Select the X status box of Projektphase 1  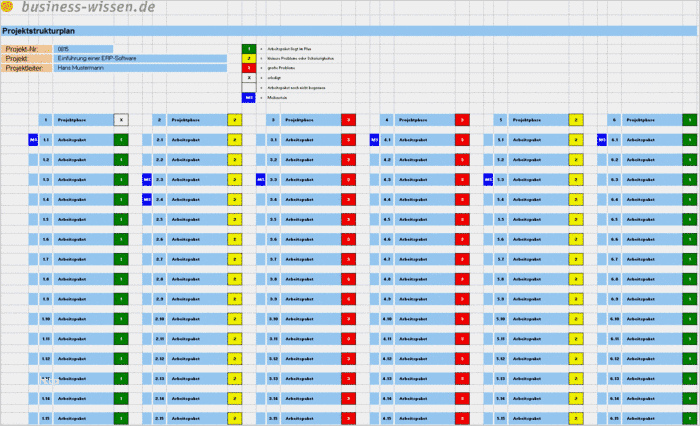click(x=121, y=120)
